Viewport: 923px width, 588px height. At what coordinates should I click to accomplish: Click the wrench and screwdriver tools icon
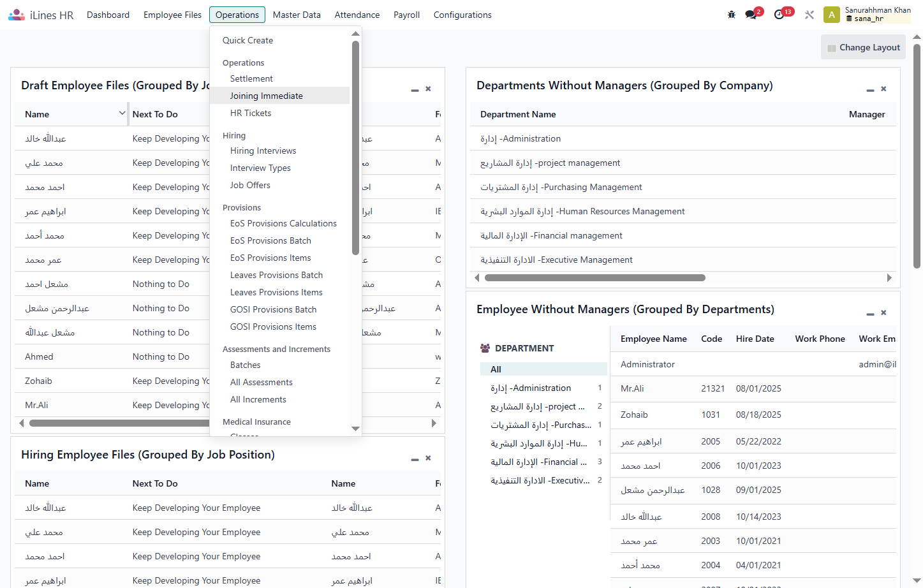[809, 15]
